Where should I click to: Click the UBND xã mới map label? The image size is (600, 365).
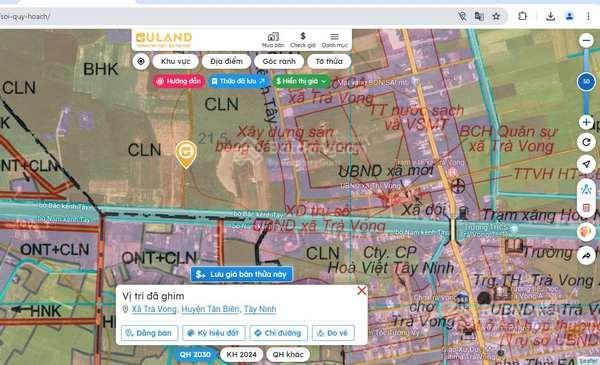click(x=386, y=171)
